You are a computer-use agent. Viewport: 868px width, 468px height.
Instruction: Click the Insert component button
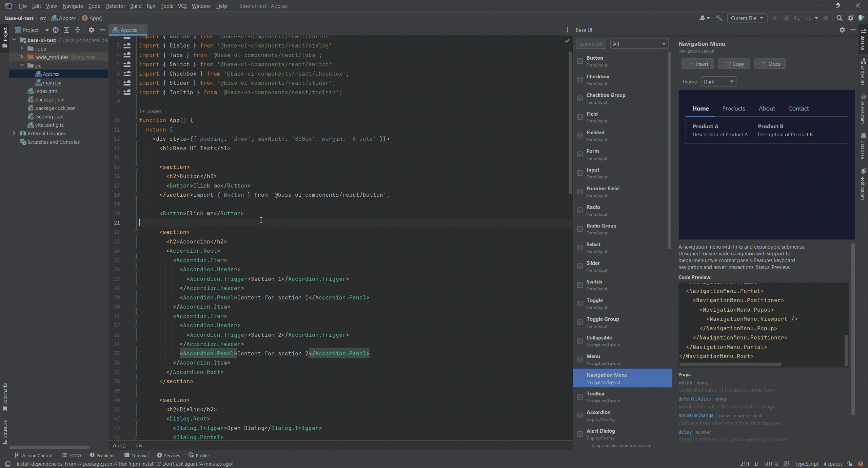click(x=698, y=64)
